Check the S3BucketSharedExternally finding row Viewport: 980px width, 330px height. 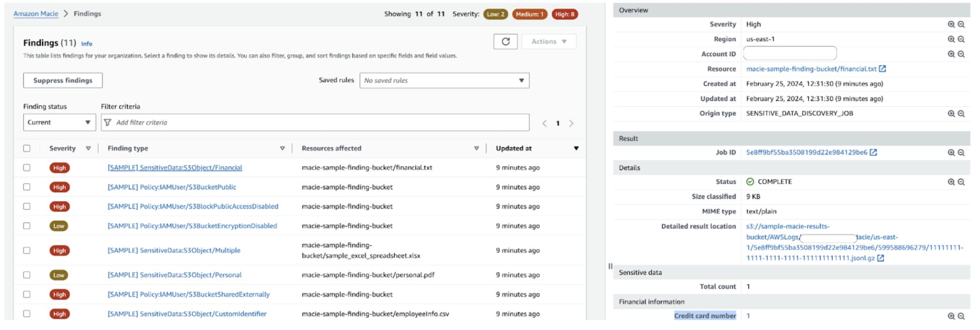[27, 294]
